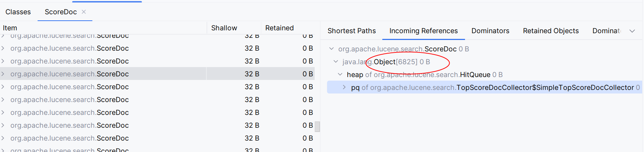The height and width of the screenshot is (152, 644).
Task: Collapse the root ScoreDoc reference node
Action: click(x=331, y=49)
